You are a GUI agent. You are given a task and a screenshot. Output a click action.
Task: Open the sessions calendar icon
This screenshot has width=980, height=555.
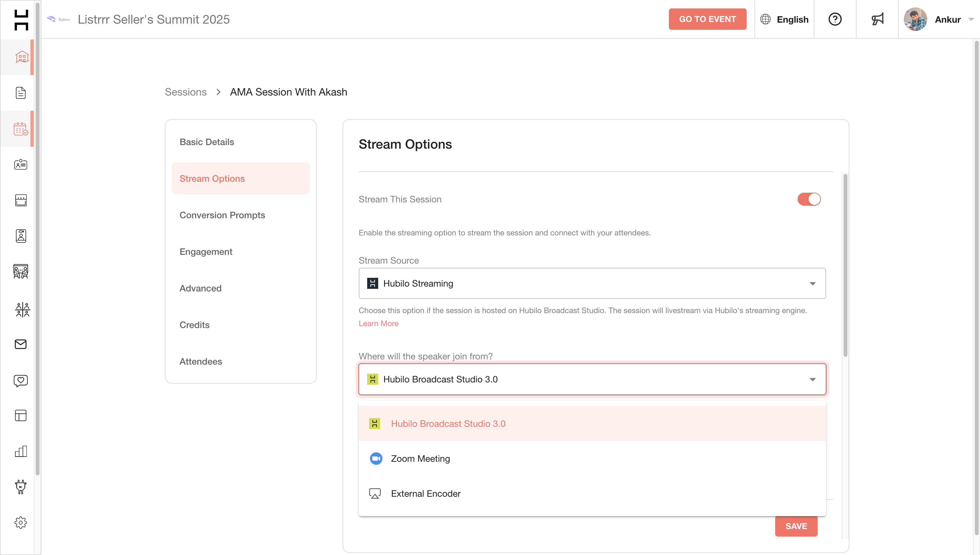(21, 129)
